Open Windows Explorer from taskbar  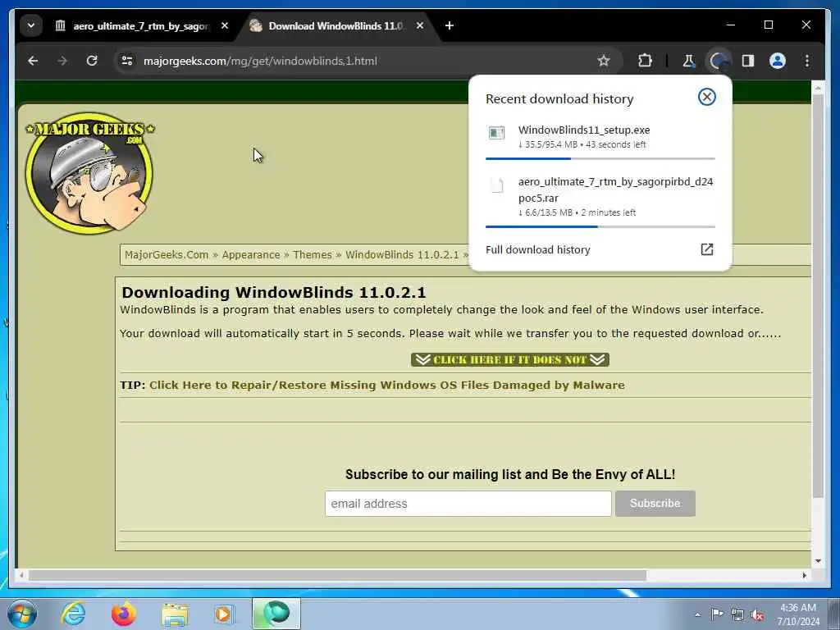pos(175,614)
